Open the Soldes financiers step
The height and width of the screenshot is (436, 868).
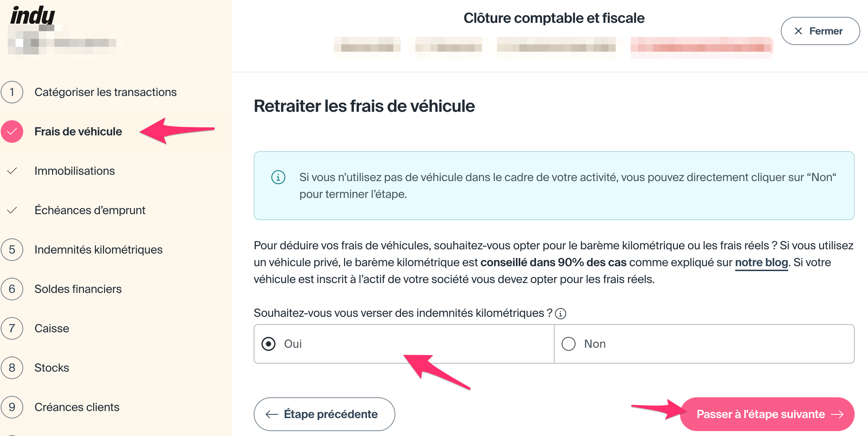[78, 289]
